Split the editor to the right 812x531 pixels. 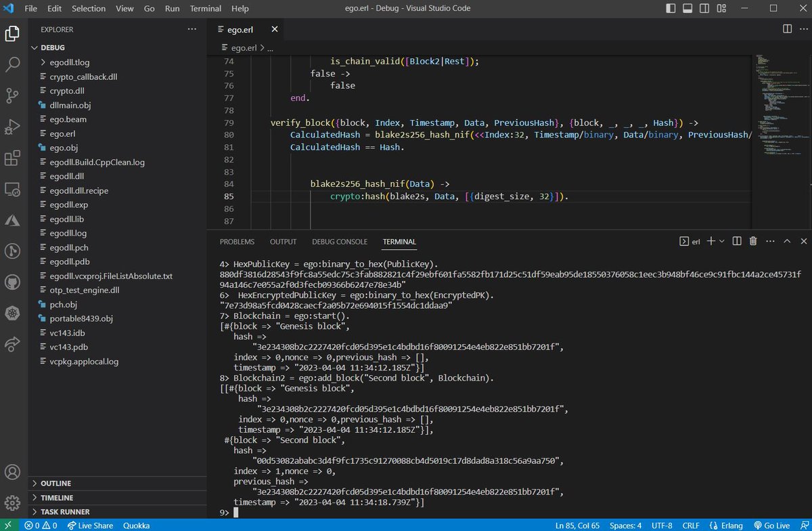[x=787, y=29]
